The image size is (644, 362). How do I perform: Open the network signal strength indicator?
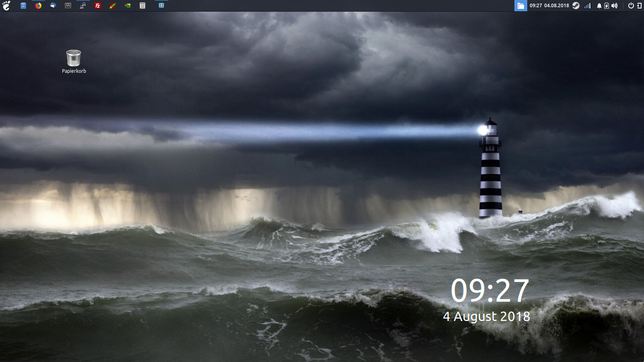(x=588, y=6)
